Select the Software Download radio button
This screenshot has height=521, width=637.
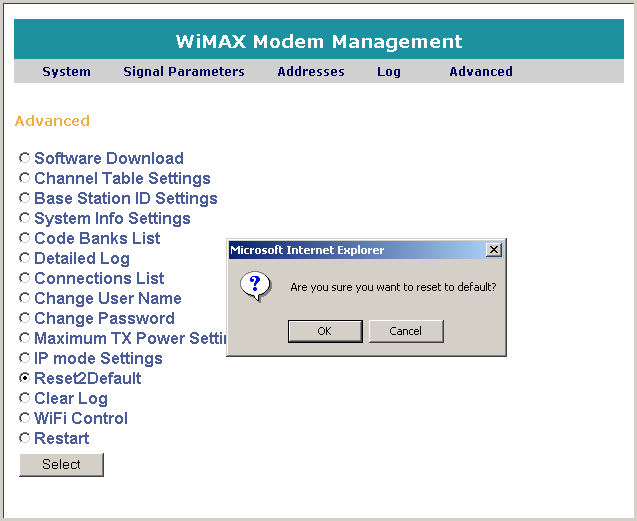click(x=25, y=158)
